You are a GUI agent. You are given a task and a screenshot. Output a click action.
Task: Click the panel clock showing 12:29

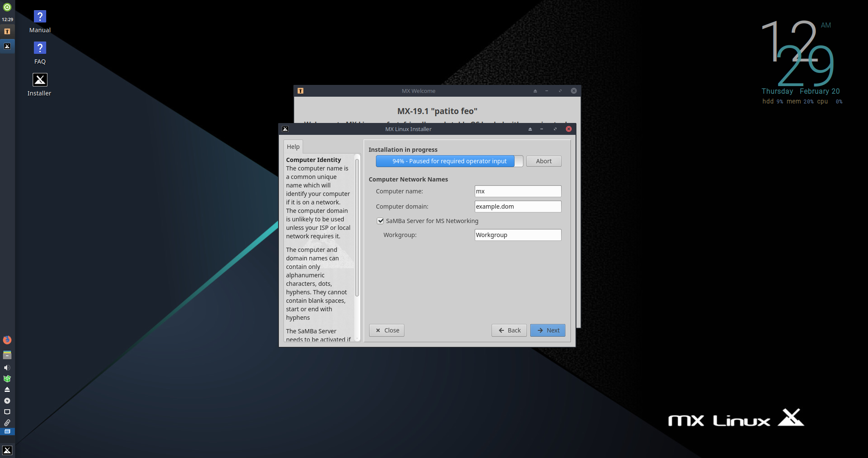pos(8,20)
